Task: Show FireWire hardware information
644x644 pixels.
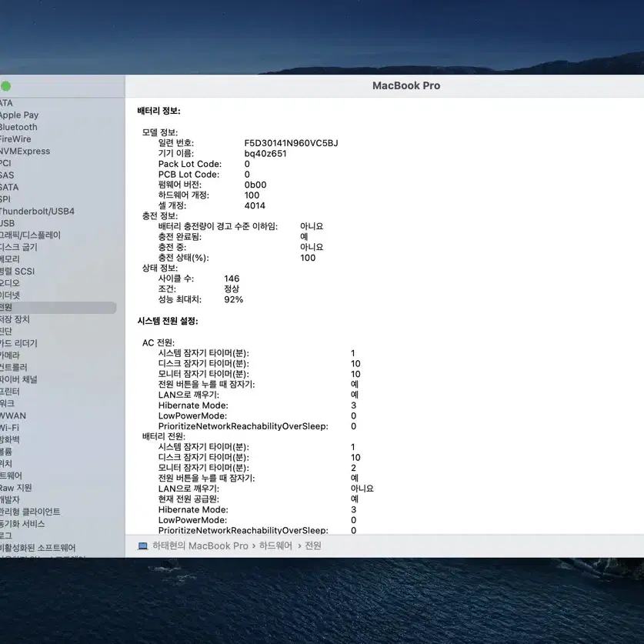Action: point(15,138)
